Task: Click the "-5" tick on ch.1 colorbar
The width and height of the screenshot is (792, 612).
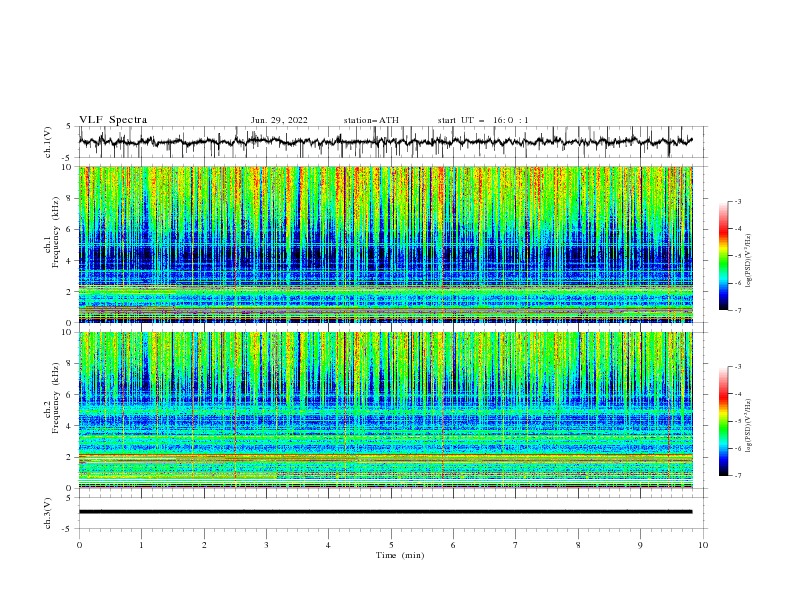Action: tap(738, 256)
